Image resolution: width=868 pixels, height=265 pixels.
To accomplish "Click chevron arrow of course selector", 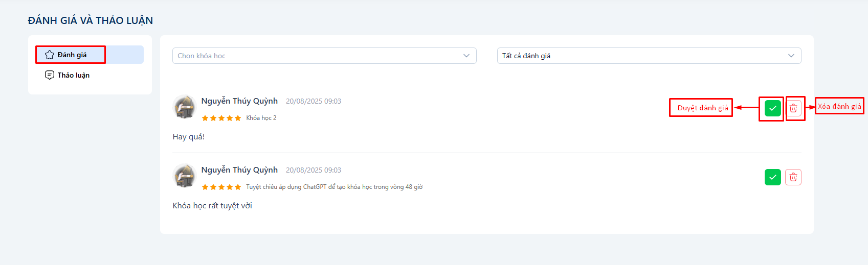I will point(466,56).
